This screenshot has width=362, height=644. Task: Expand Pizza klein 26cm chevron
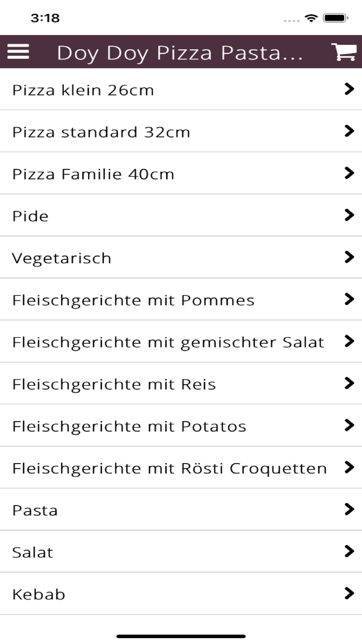pos(349,89)
